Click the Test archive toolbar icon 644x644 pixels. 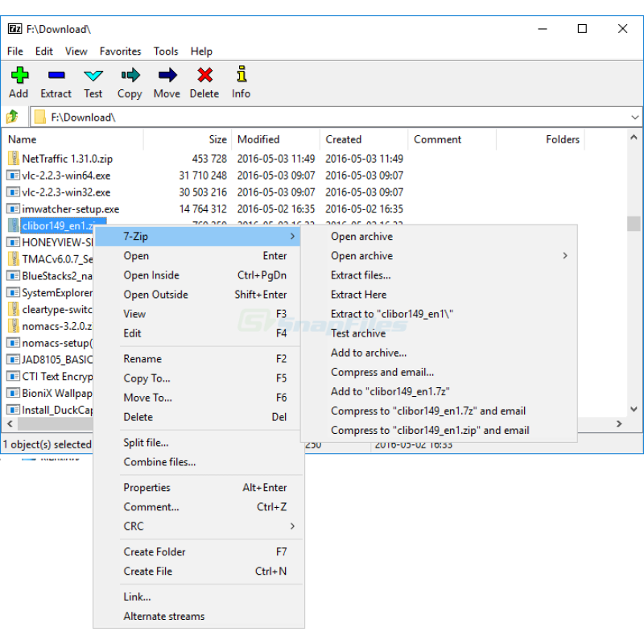(93, 76)
